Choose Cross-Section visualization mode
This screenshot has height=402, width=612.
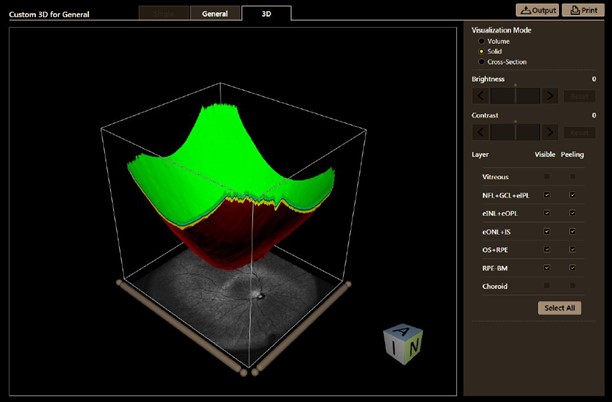click(x=482, y=62)
